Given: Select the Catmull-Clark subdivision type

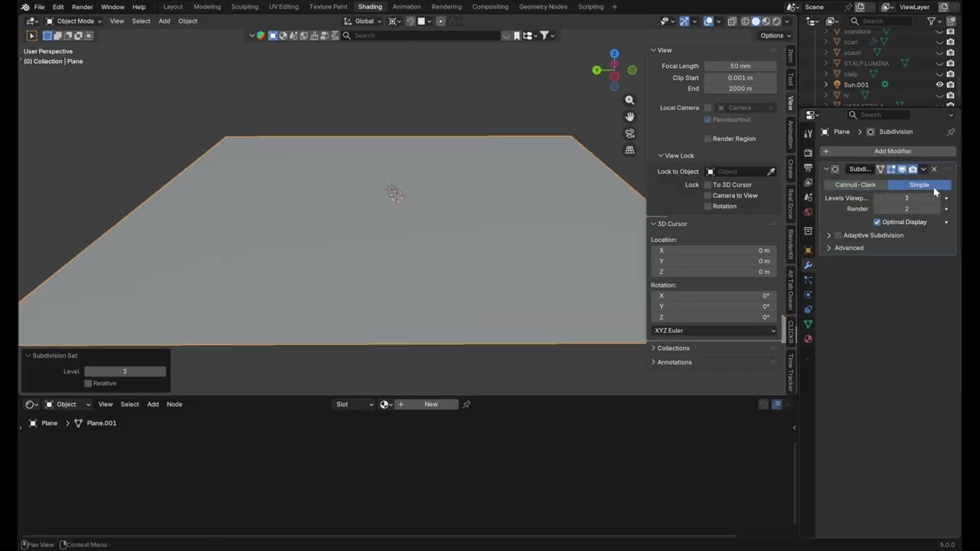Looking at the screenshot, I should [855, 184].
